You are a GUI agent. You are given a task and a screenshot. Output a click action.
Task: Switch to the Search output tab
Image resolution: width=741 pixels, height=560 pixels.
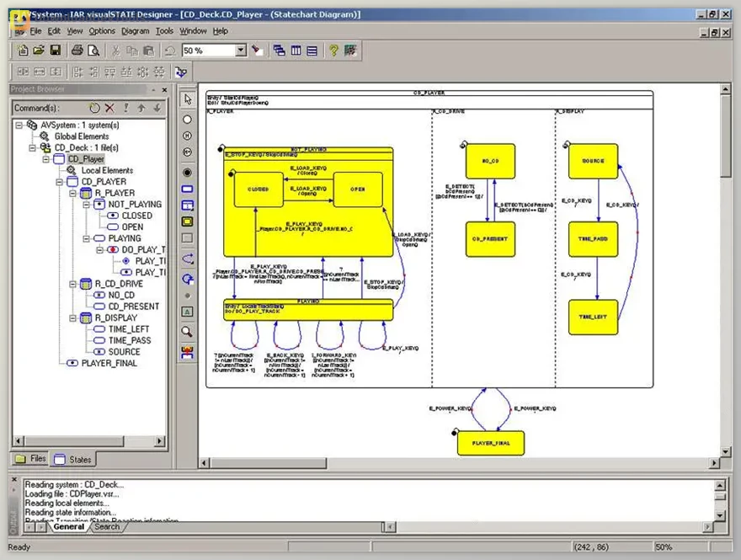pos(106,527)
